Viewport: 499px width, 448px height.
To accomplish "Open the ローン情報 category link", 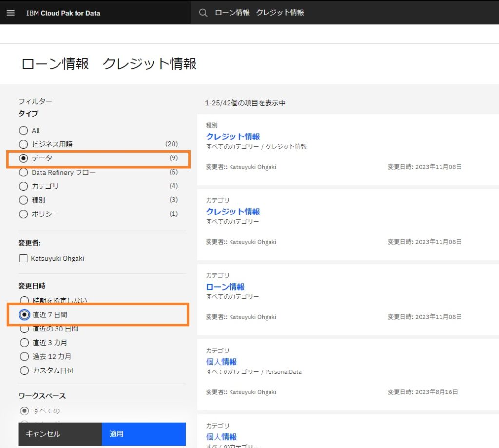I will pos(225,287).
